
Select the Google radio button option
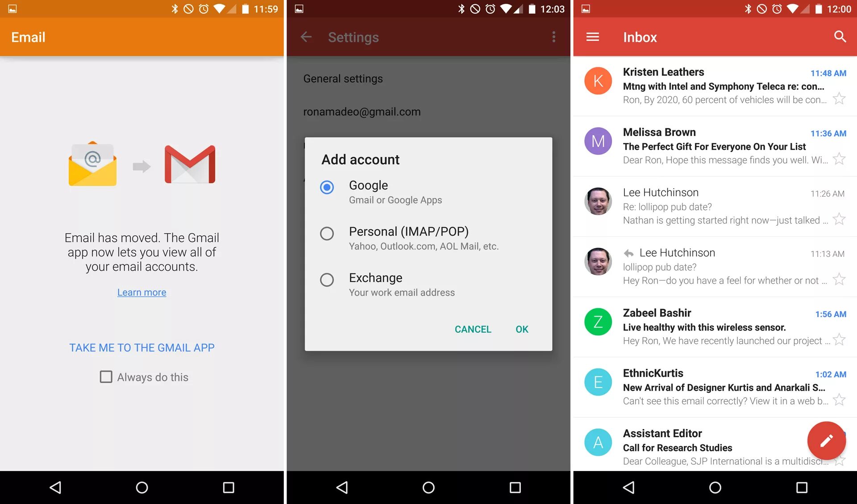coord(327,187)
